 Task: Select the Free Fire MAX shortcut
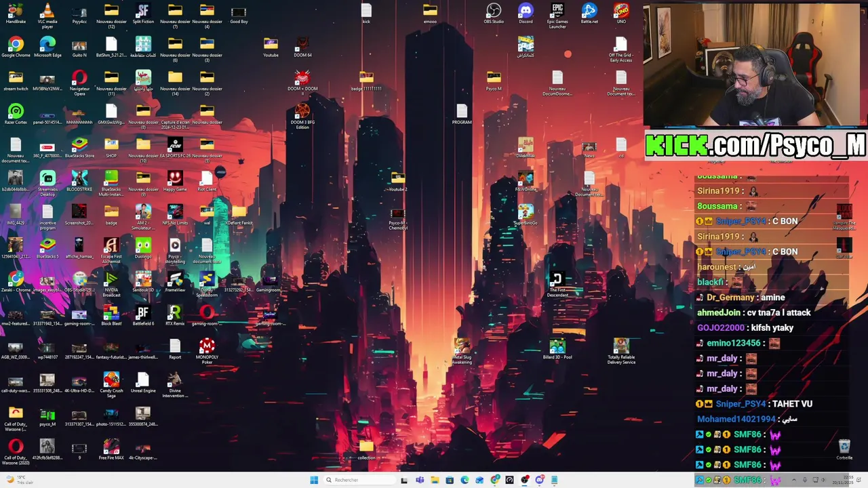point(111,450)
